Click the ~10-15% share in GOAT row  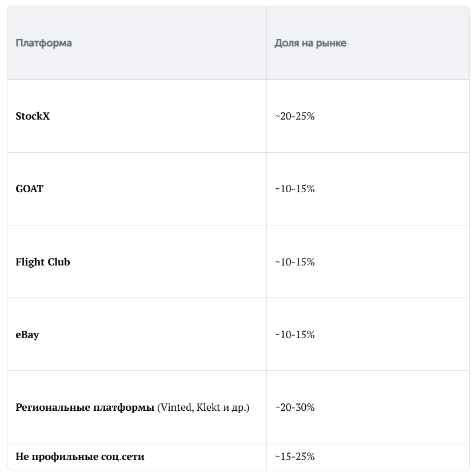tap(294, 189)
